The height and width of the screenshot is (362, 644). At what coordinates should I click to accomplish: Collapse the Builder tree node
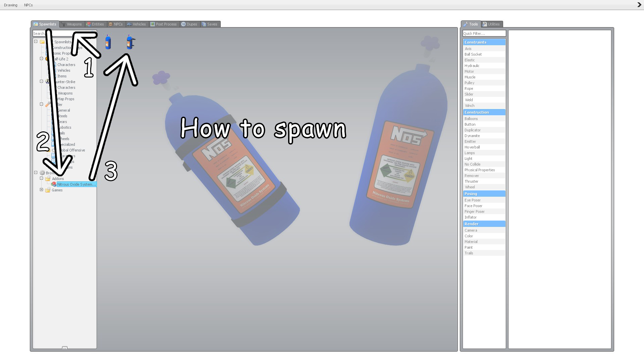(42, 104)
